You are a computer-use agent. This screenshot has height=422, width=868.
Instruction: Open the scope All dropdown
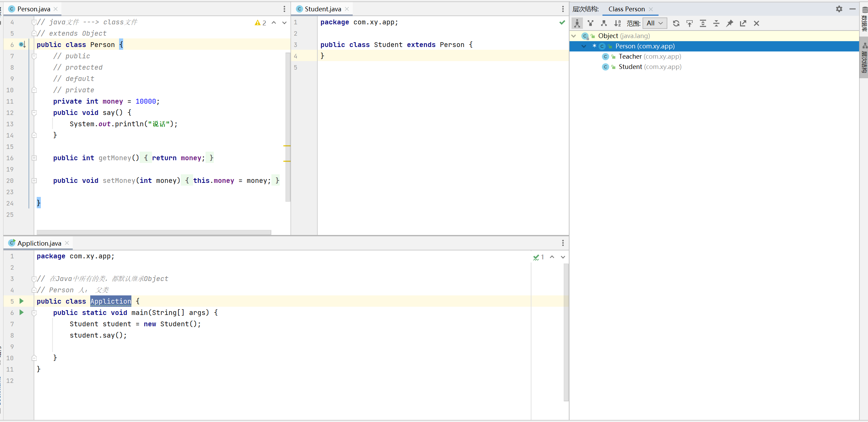coord(655,23)
